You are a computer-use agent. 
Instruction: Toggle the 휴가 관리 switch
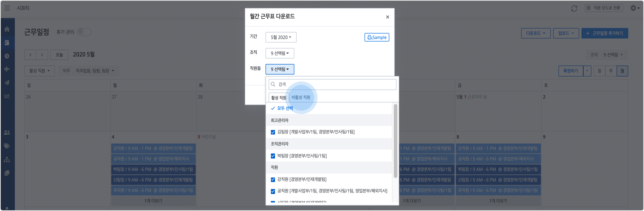(84, 32)
